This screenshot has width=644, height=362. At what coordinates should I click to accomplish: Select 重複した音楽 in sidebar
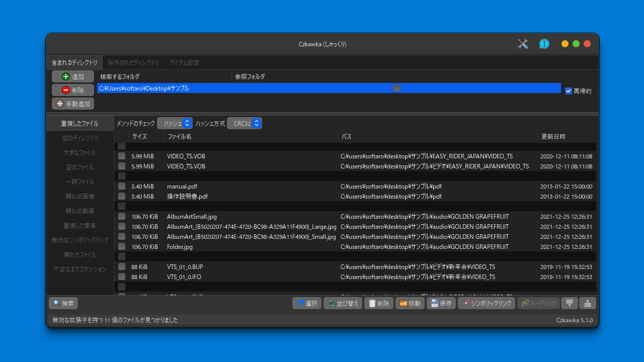click(x=80, y=225)
